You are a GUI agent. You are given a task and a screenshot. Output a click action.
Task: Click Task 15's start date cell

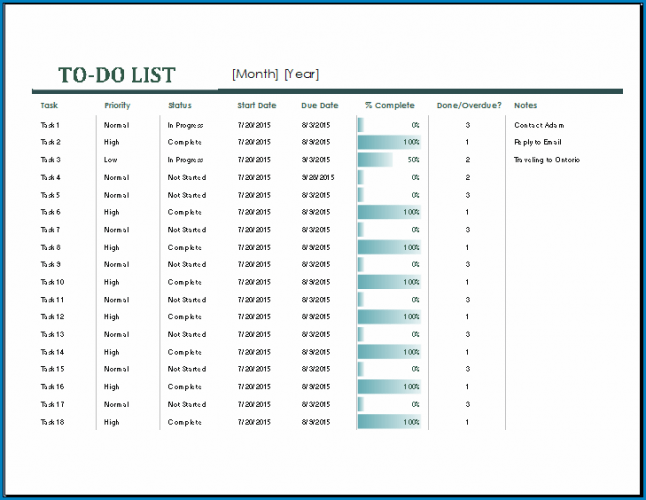click(254, 369)
